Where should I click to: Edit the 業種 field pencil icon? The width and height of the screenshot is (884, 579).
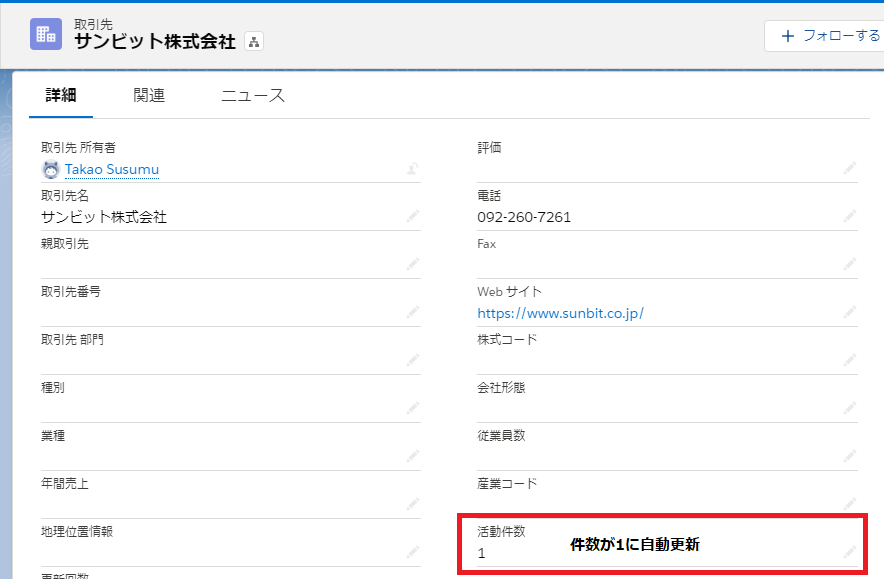(x=413, y=456)
